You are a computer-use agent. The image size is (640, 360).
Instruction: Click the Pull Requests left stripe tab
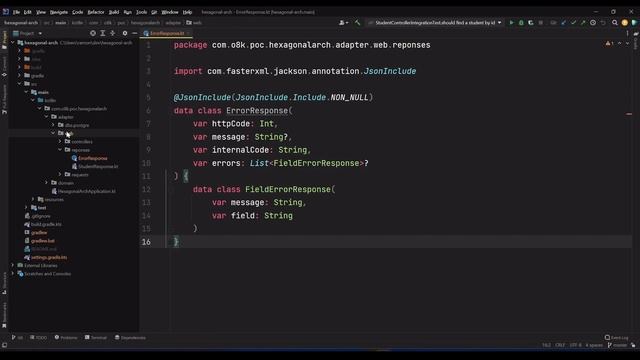(4, 100)
